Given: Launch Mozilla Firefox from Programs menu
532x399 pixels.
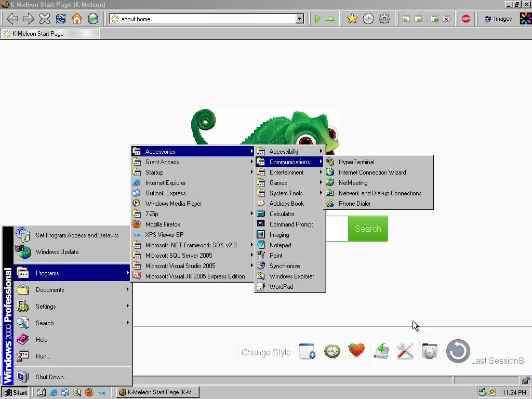Looking at the screenshot, I should point(193,224).
